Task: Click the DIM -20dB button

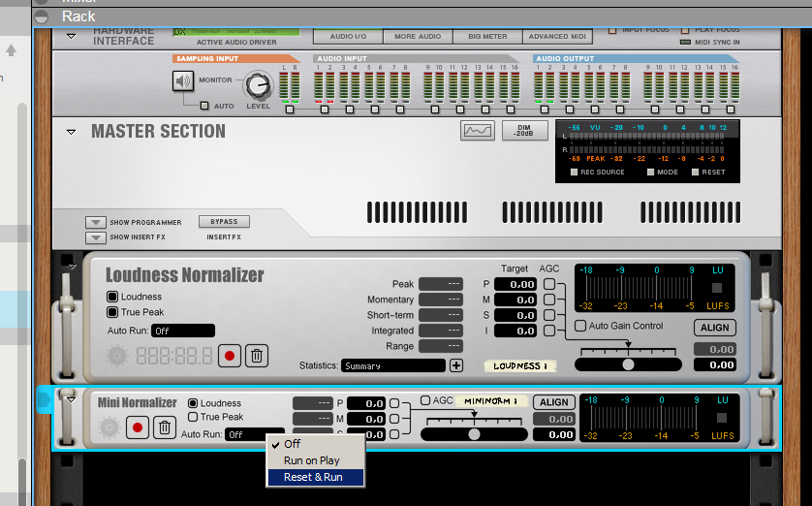Action: [524, 131]
